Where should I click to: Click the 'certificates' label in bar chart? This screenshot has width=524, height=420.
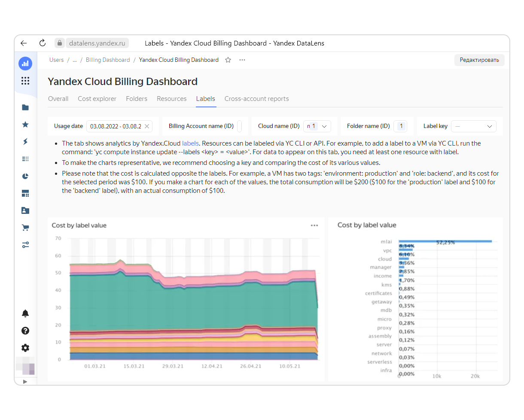(x=378, y=293)
